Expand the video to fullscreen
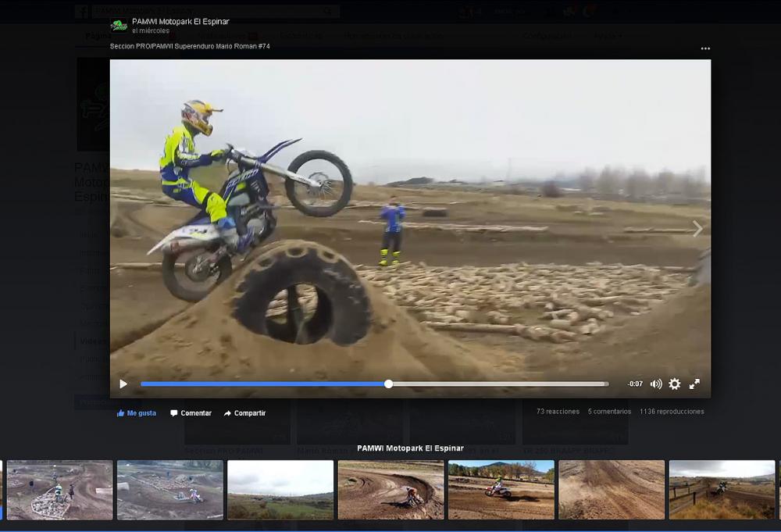Image resolution: width=781 pixels, height=532 pixels. click(694, 384)
